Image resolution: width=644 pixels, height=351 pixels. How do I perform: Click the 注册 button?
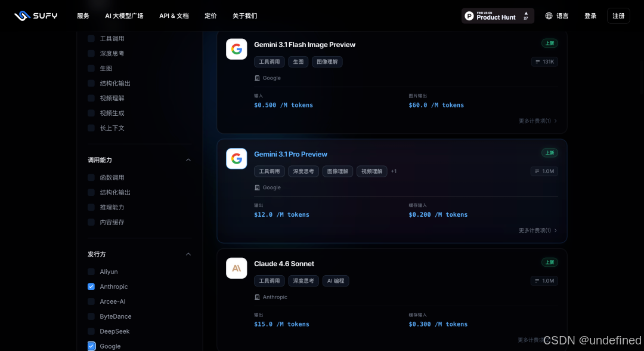[x=618, y=16]
